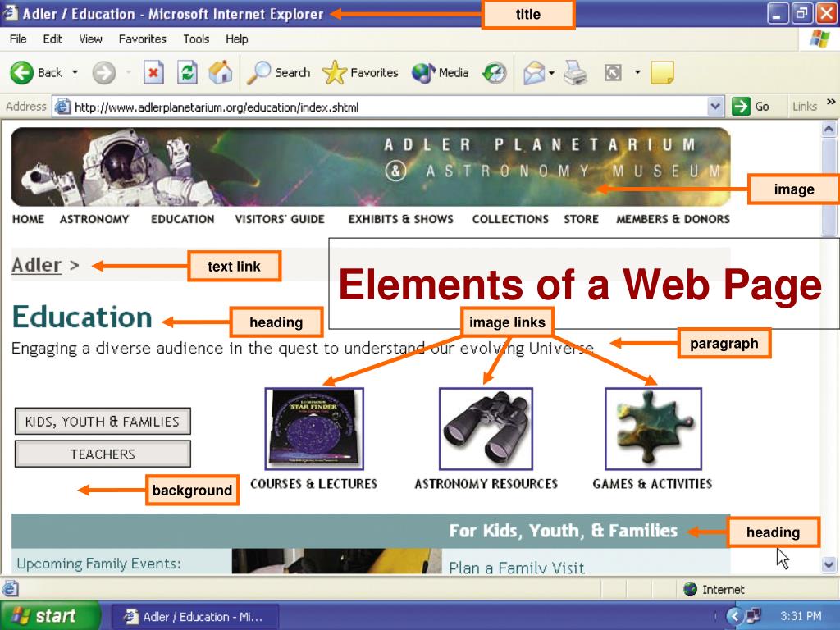Open COURSES & LECTURES link

(x=314, y=484)
